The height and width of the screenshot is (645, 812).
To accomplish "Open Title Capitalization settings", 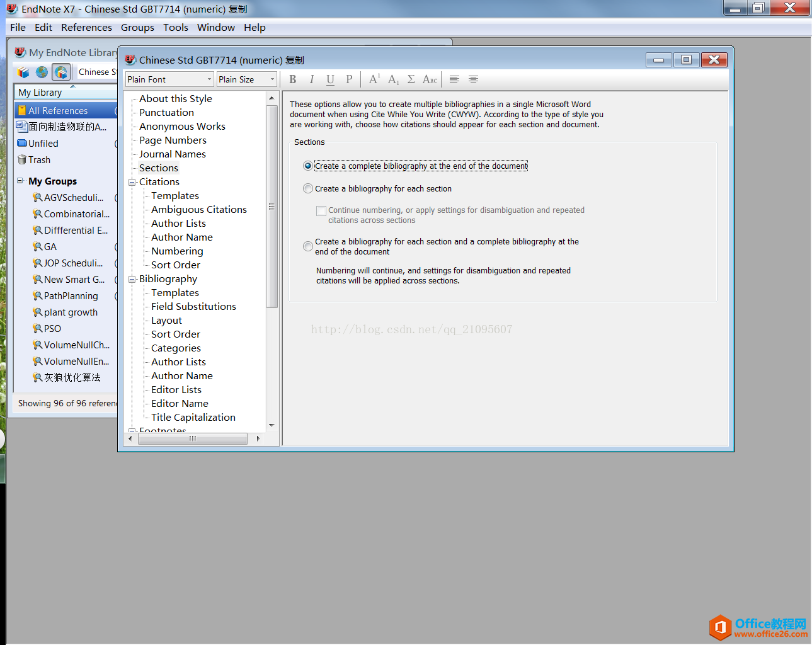I will pos(193,418).
